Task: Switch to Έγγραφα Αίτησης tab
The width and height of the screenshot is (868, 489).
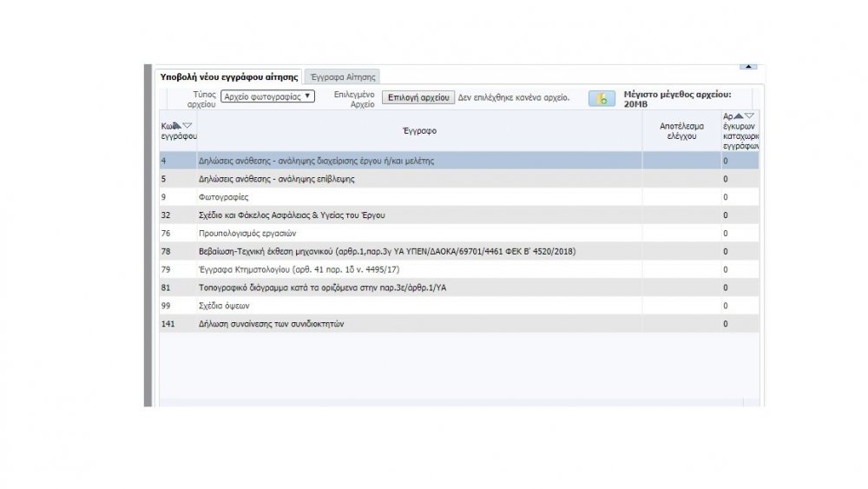Action: [342, 77]
